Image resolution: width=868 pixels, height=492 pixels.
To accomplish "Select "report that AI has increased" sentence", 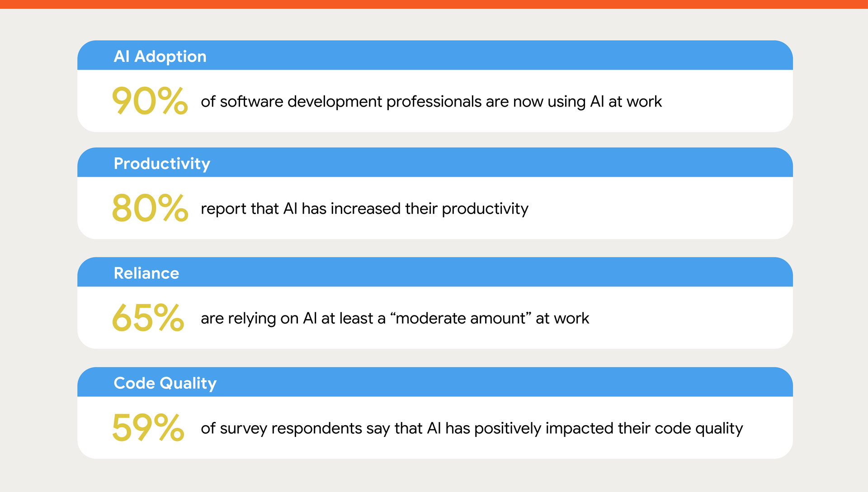I will coord(364,209).
